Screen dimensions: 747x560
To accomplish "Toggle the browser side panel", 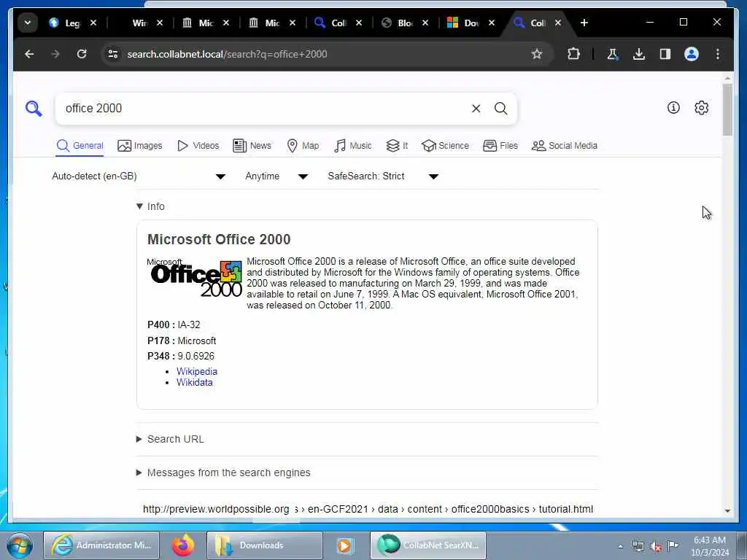I will tap(665, 54).
